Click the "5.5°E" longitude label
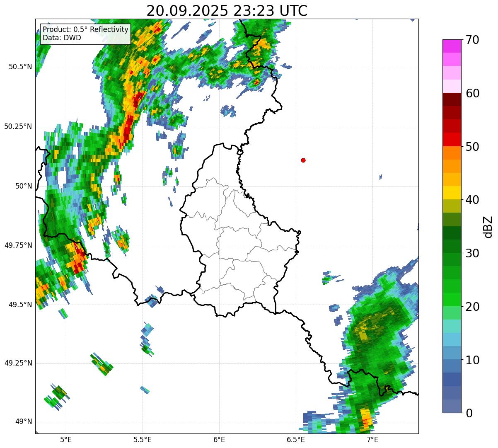 (143, 440)
